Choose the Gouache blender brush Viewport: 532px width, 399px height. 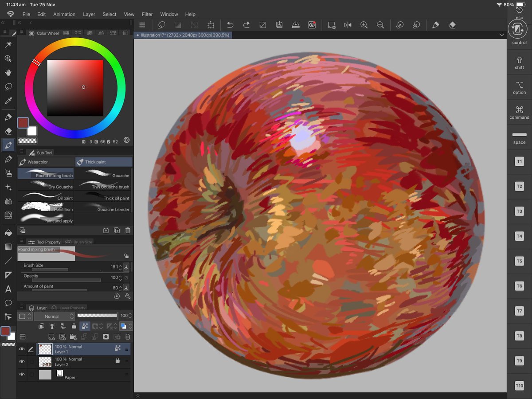(103, 207)
